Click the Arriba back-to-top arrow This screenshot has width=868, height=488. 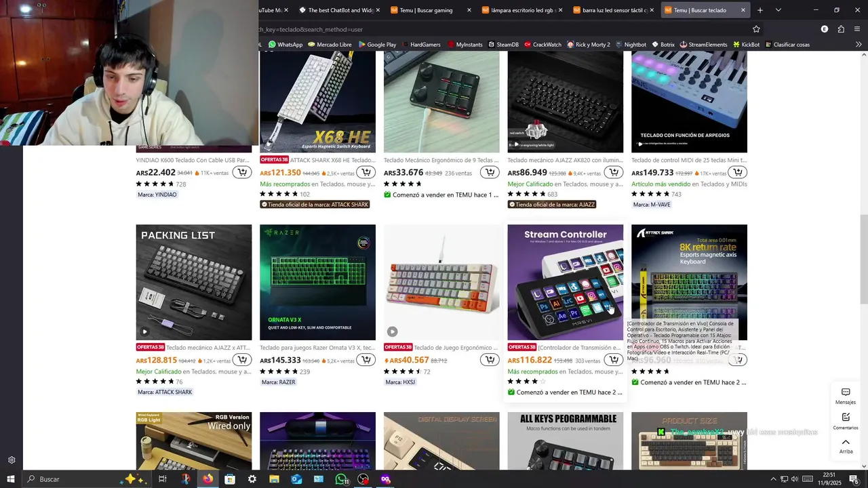click(x=846, y=445)
